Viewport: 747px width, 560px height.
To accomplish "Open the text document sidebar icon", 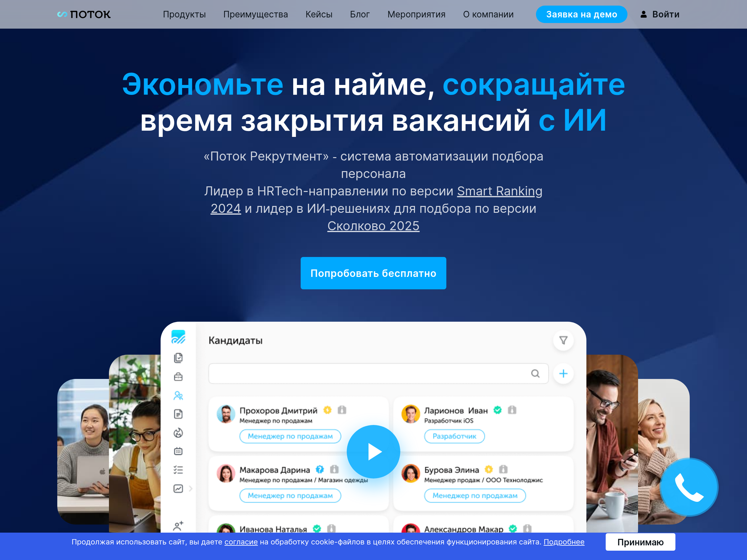I will tap(178, 414).
